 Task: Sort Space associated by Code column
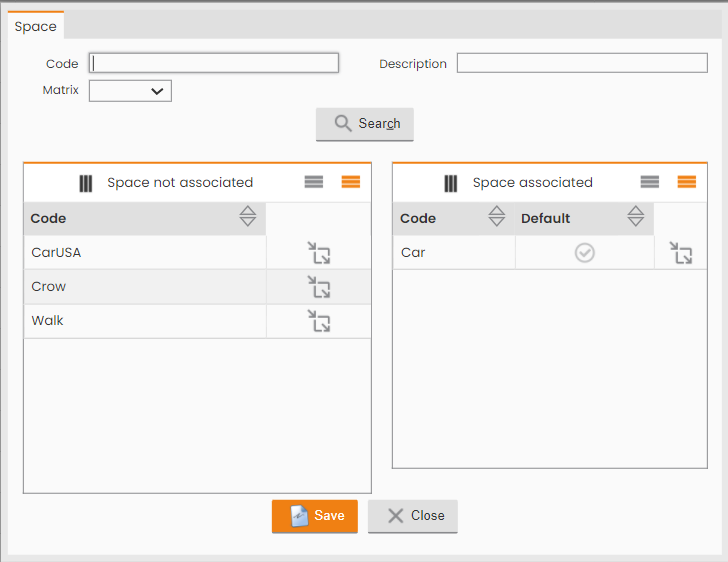pos(496,216)
